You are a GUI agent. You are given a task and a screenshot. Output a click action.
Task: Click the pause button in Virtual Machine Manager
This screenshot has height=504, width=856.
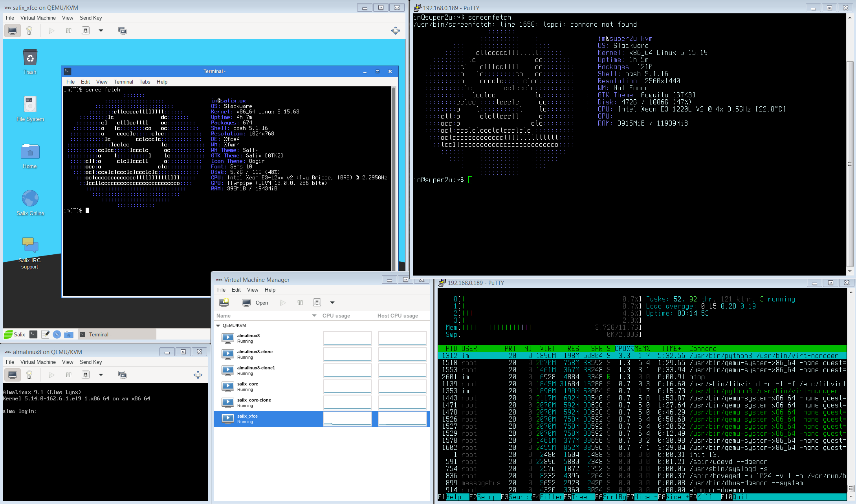click(x=300, y=303)
